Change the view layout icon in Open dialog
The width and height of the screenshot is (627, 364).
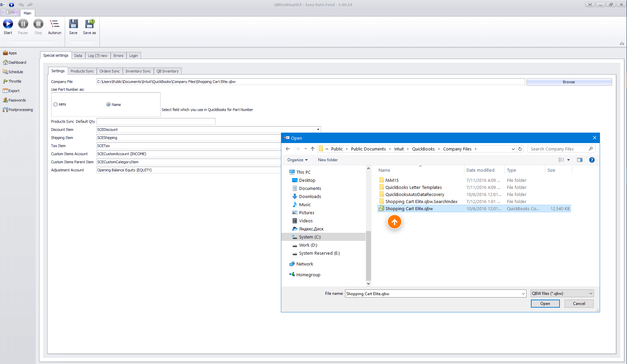click(x=561, y=160)
